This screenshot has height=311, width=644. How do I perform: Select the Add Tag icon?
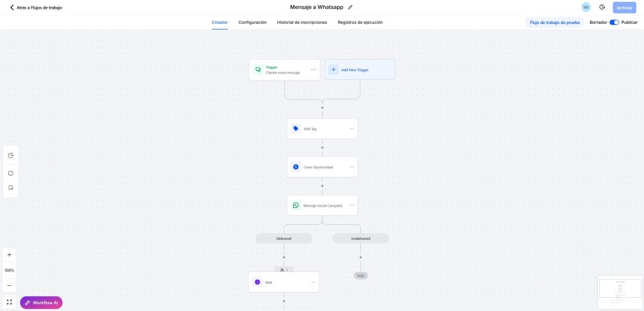[x=296, y=129]
